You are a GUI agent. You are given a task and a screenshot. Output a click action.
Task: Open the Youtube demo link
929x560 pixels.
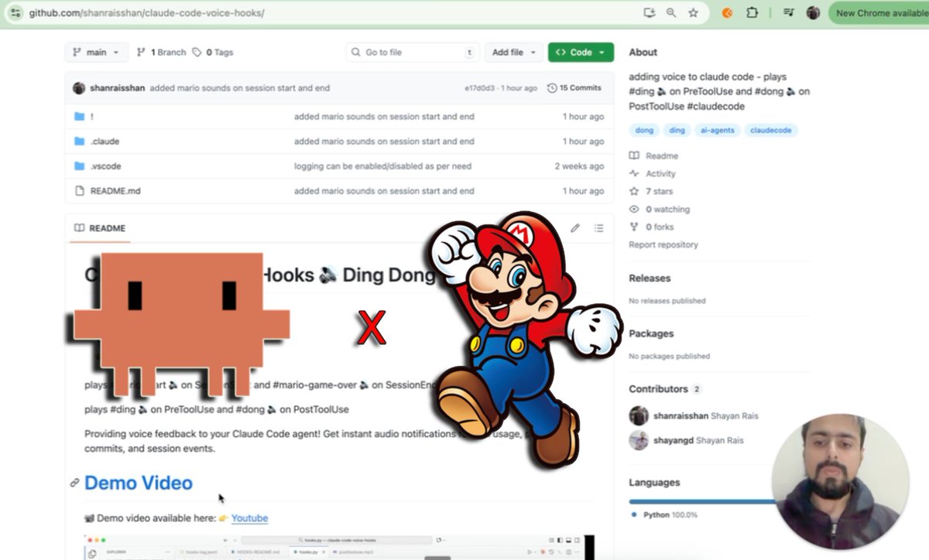(x=249, y=518)
